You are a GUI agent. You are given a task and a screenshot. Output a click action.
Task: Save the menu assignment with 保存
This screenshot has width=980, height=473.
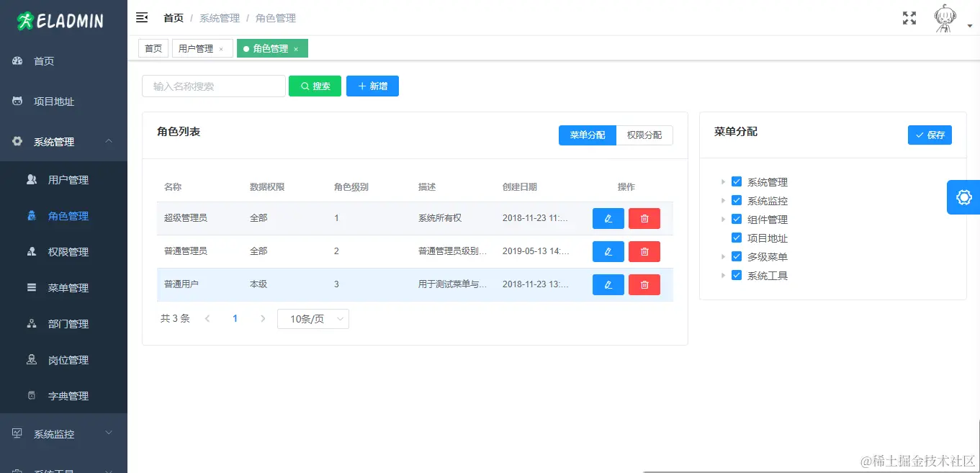click(x=930, y=135)
